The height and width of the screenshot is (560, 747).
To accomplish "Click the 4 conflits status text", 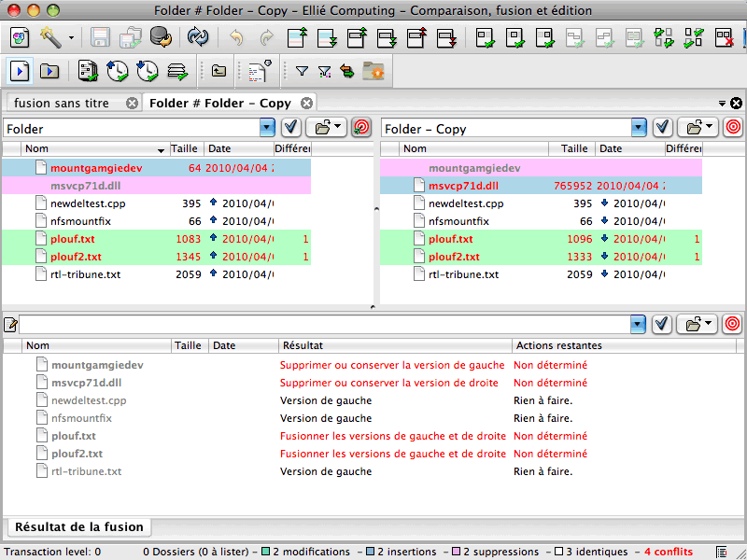I will pyautogui.click(x=667, y=551).
